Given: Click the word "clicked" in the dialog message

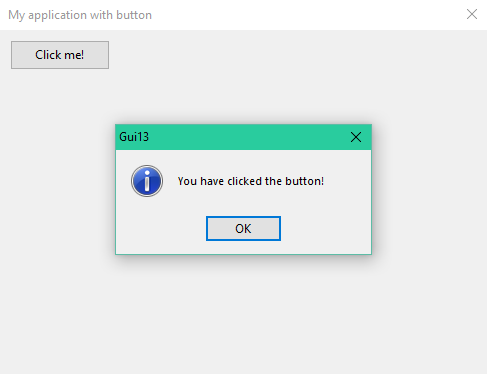Looking at the screenshot, I should click(x=245, y=181).
